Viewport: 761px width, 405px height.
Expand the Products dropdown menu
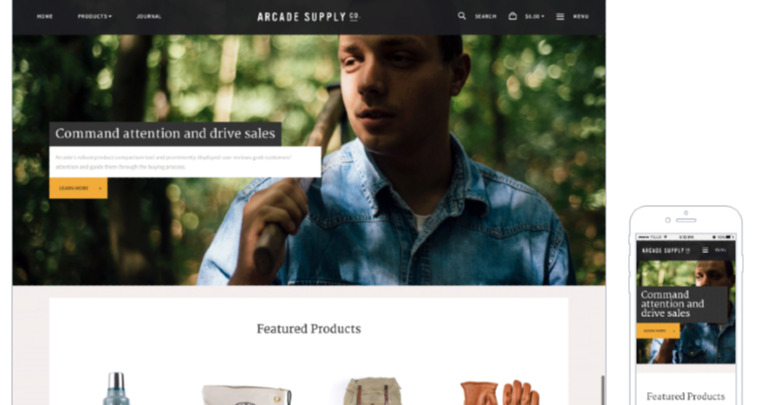[x=95, y=17]
